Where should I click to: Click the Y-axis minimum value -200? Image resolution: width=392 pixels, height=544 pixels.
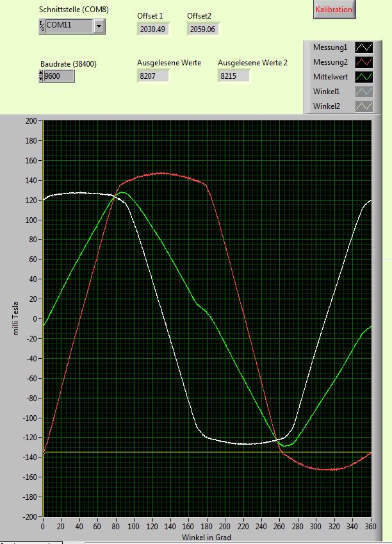pos(29,516)
